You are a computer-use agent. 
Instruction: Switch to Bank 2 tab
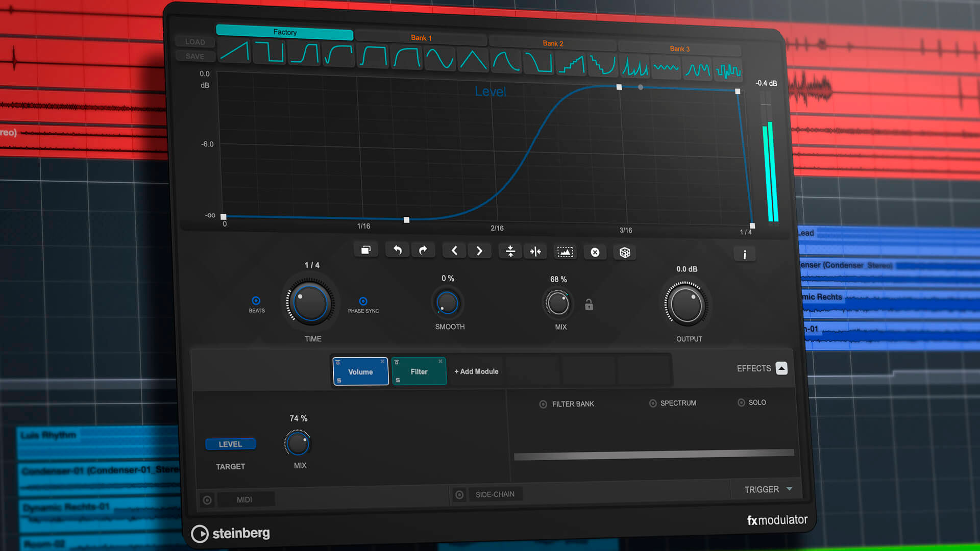pyautogui.click(x=553, y=43)
